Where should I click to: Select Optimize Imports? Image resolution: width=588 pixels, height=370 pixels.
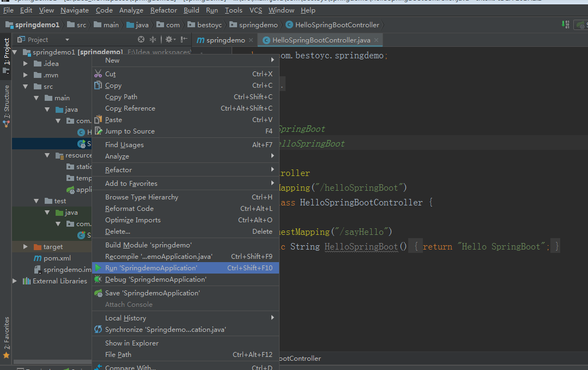[x=186, y=220]
